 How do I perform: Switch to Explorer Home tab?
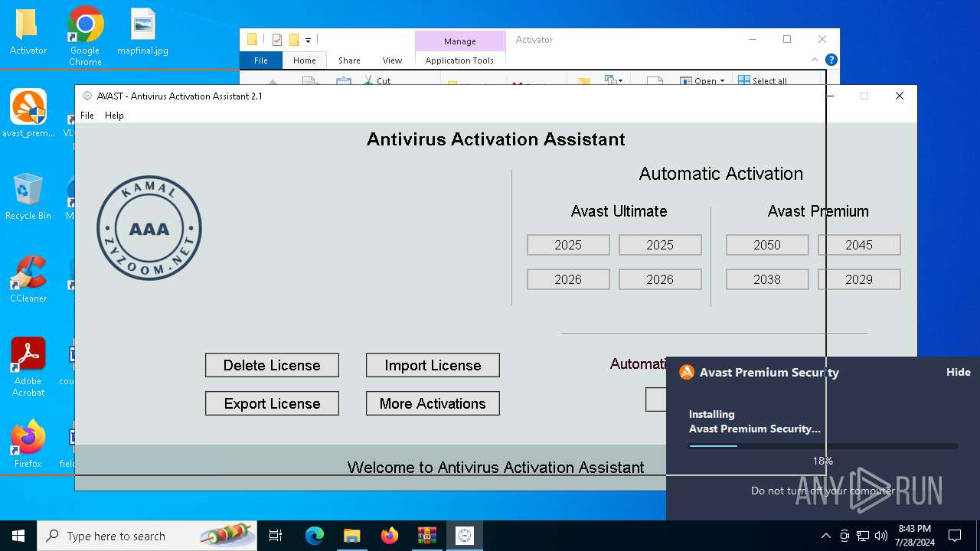[305, 60]
